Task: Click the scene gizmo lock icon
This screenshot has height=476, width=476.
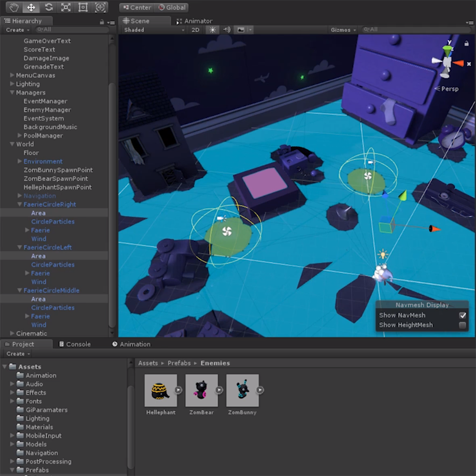Action: point(466,44)
